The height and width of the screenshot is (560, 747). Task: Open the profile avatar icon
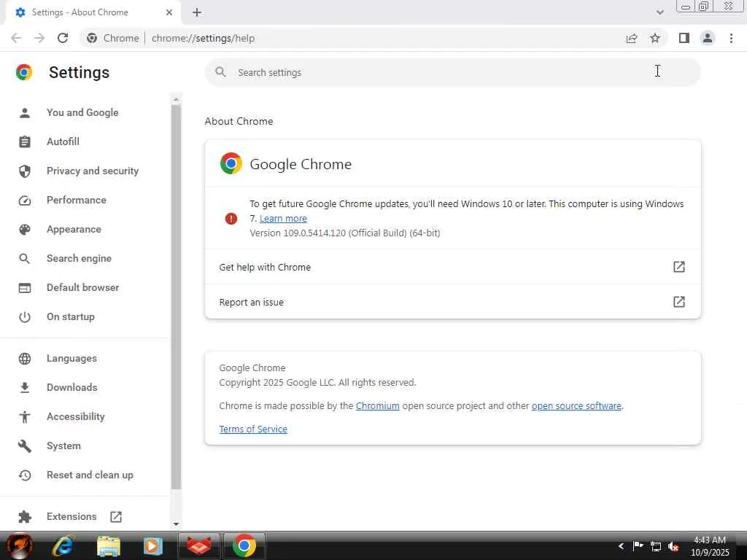pyautogui.click(x=708, y=38)
